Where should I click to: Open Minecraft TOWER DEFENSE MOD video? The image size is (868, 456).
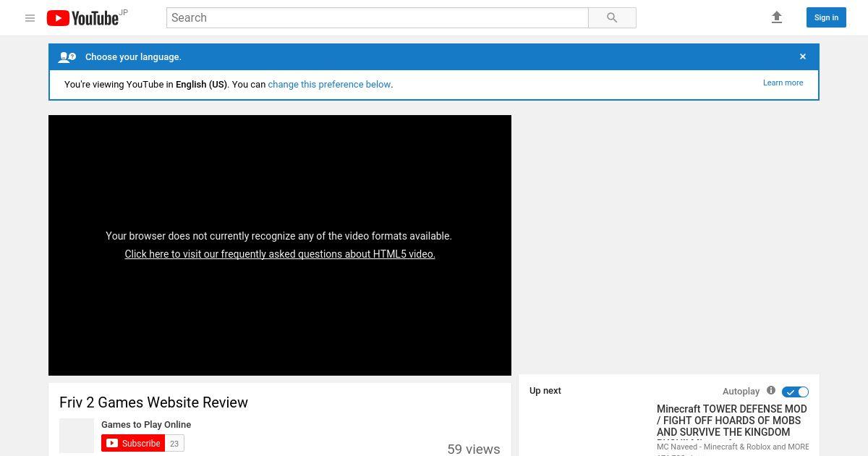click(x=732, y=421)
